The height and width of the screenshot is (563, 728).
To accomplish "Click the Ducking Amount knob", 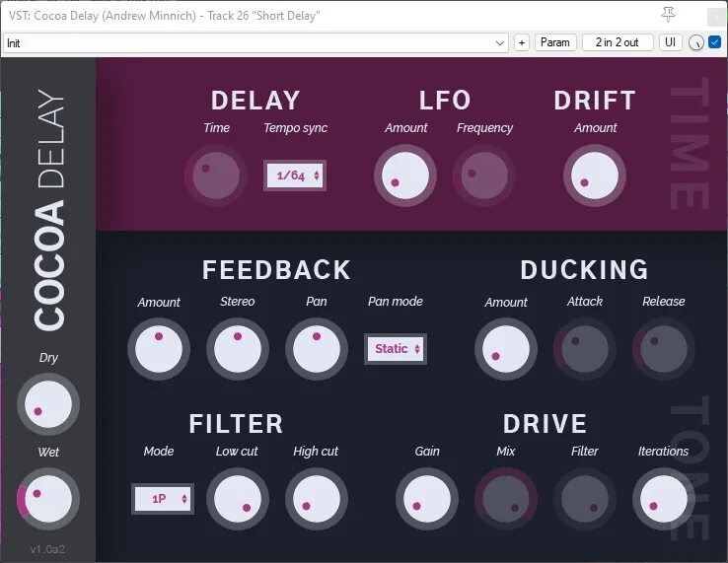I will [506, 349].
